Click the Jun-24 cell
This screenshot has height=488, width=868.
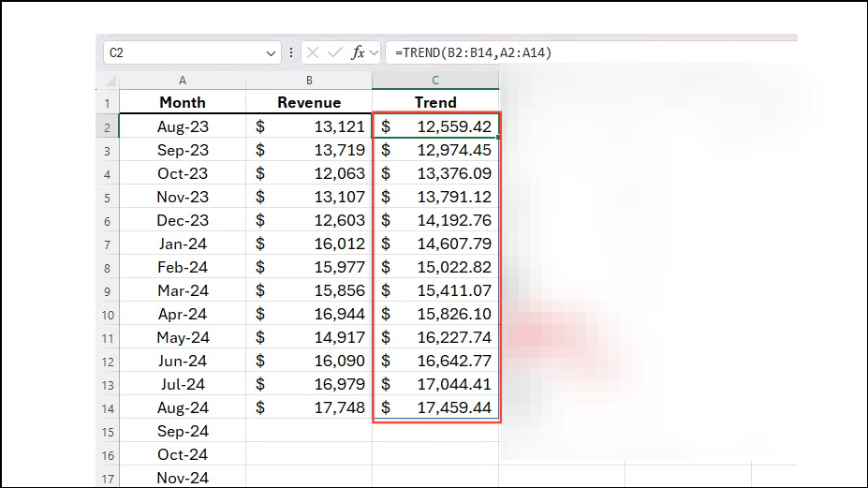183,361
